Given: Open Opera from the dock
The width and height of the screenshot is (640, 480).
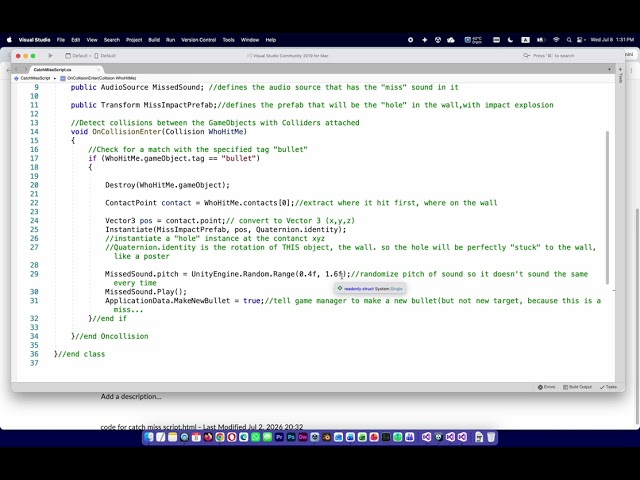Looking at the screenshot, I should click(x=231, y=438).
